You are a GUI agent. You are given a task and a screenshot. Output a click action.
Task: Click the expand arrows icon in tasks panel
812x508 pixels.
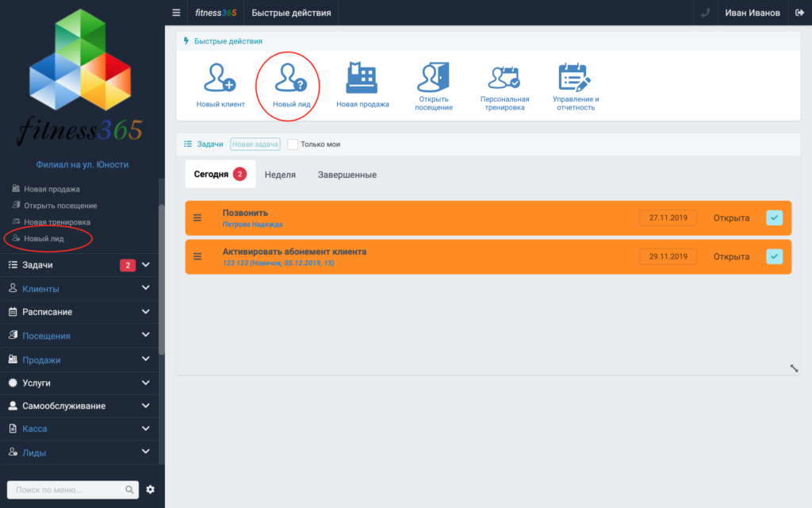coord(794,368)
